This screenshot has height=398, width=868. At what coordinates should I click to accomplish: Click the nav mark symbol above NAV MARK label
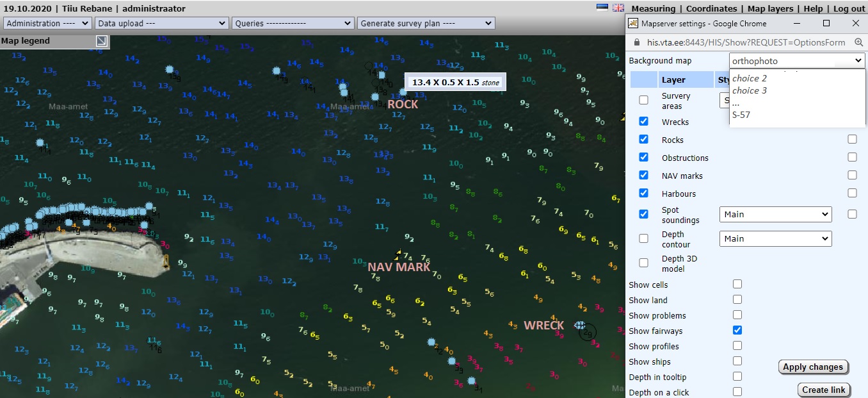[x=398, y=255]
